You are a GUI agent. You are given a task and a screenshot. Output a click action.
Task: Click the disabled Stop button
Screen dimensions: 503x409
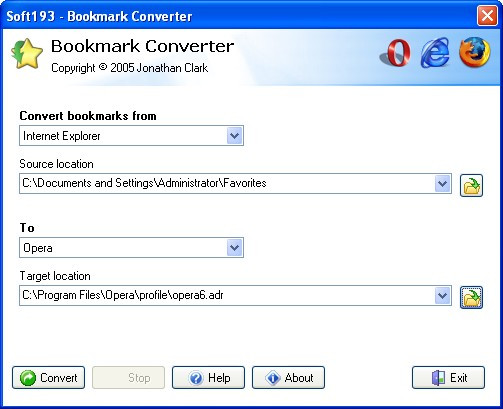click(129, 378)
